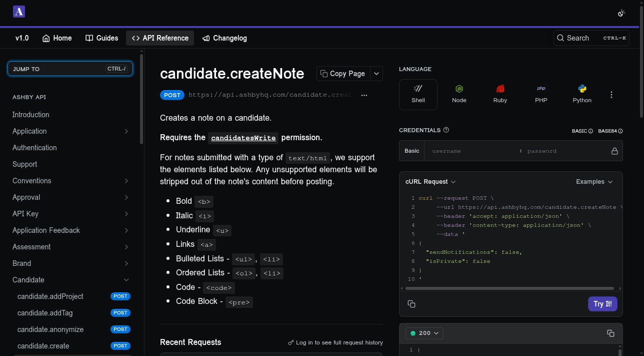Click the Ashby logo icon
This screenshot has width=644, height=356.
pos(19,12)
